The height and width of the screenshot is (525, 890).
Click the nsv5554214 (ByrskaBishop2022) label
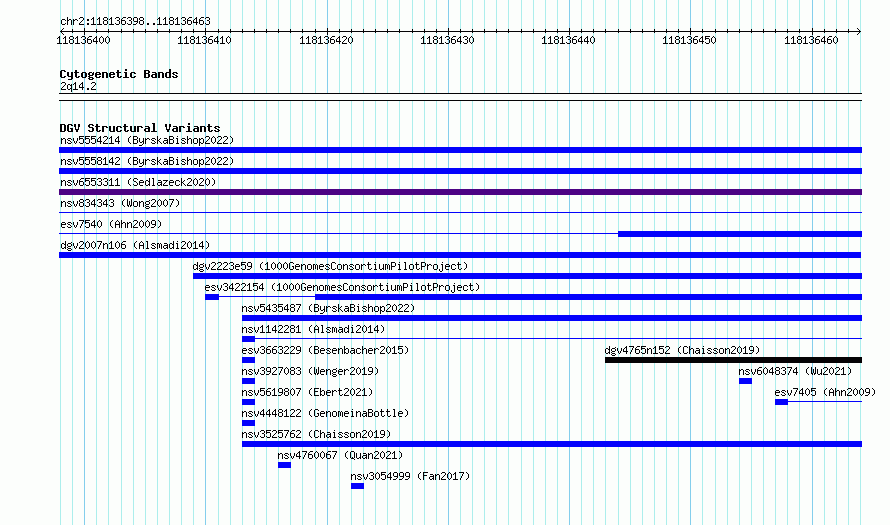(x=147, y=140)
